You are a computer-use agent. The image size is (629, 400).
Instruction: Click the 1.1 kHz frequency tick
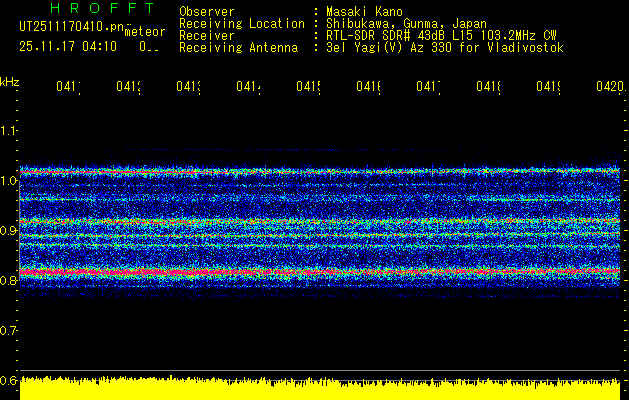pyautogui.click(x=9, y=131)
